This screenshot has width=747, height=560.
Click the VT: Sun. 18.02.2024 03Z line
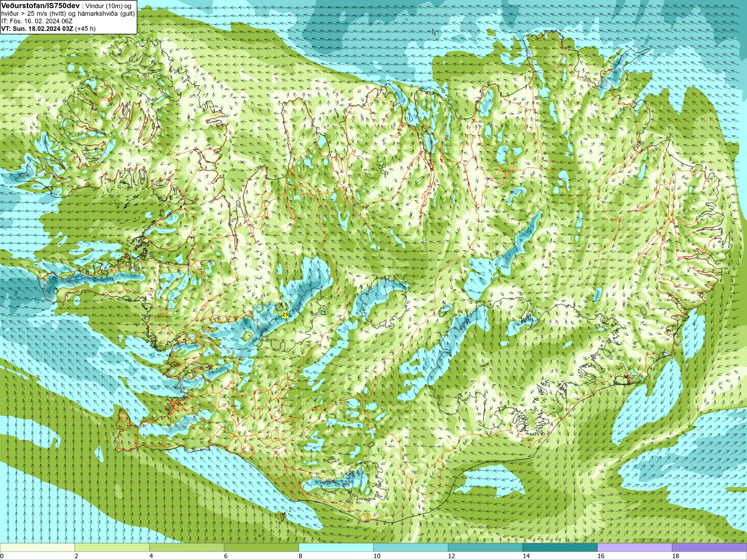[37, 29]
